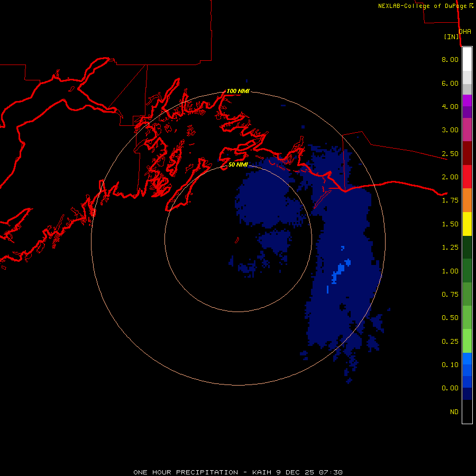Click the 50 NMI range ring label

point(238,164)
